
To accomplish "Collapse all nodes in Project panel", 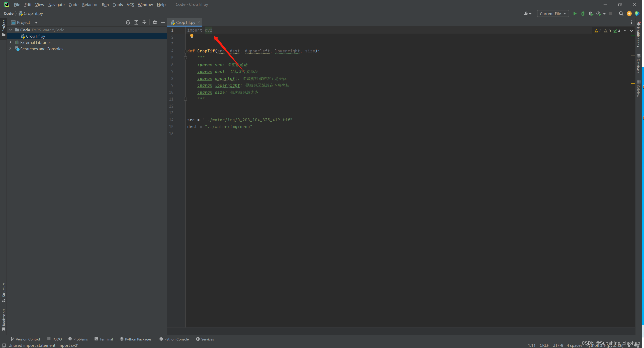I will pyautogui.click(x=144, y=22).
